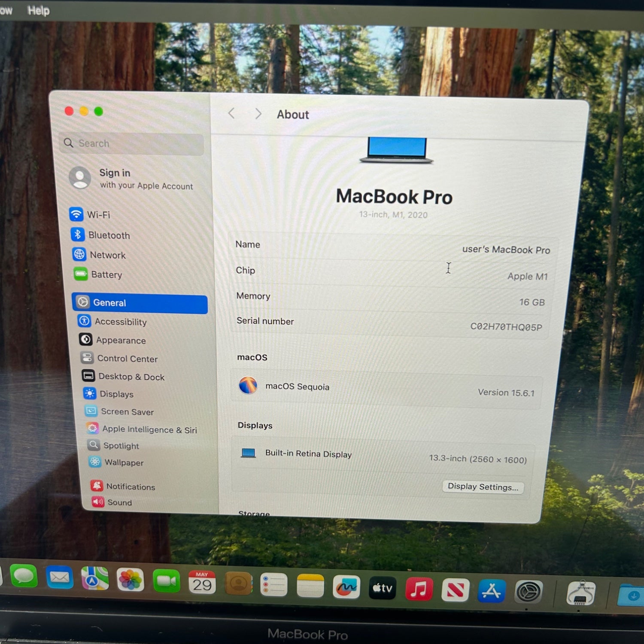Click the 13.3-inch (2560 × 1600) value
Screen dimensions: 644x644
(478, 459)
